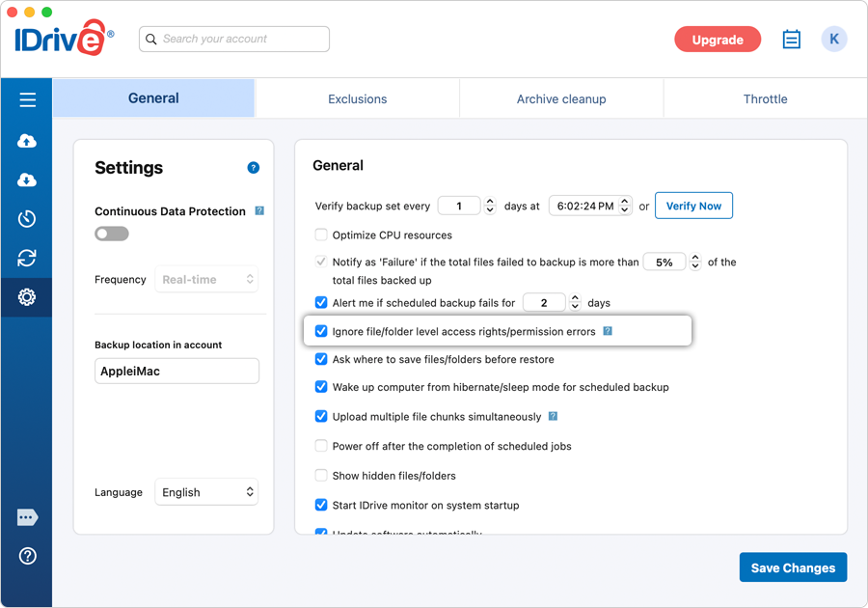
Task: Open the Scheduler clock icon in sidebar
Action: point(26,218)
